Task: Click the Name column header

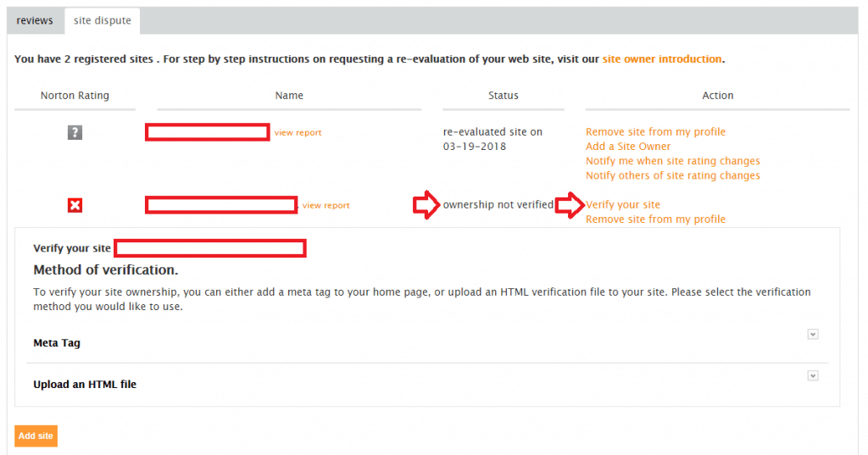Action: tap(289, 96)
